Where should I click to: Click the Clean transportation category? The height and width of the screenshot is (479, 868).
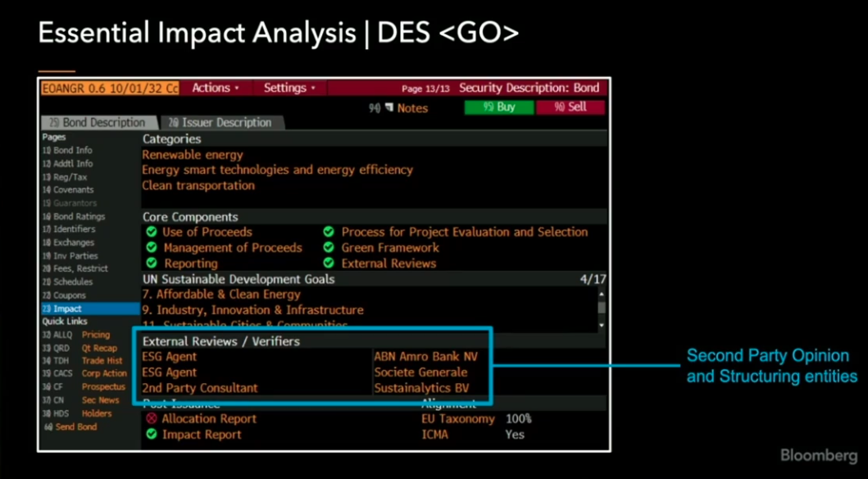[x=198, y=185]
